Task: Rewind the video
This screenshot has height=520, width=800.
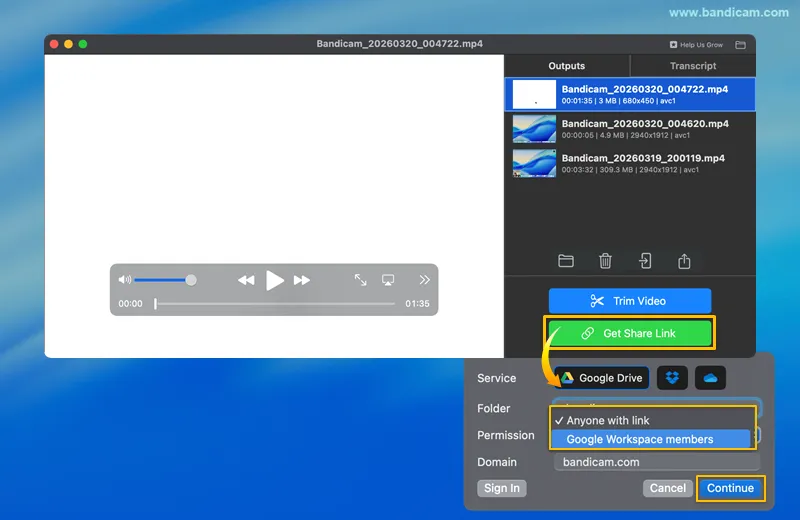Action: tap(246, 280)
